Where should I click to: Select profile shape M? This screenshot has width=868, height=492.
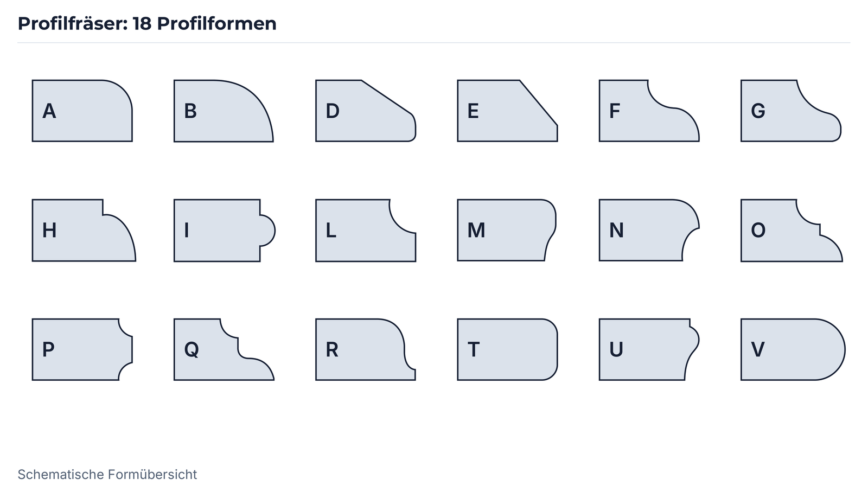click(x=507, y=230)
